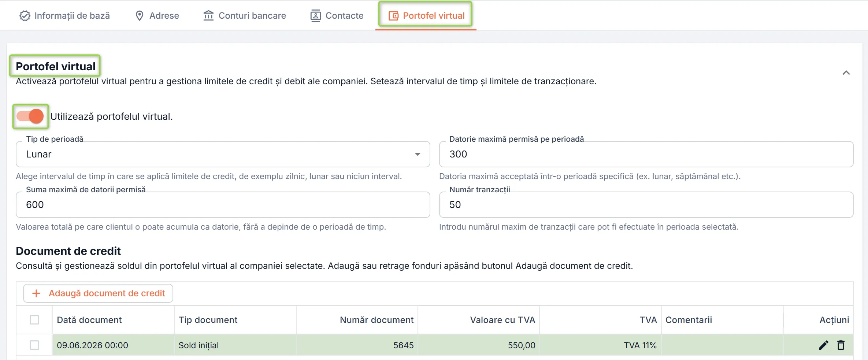The width and height of the screenshot is (868, 360).
Task: Open the Conturi bancare tab
Action: 245,16
